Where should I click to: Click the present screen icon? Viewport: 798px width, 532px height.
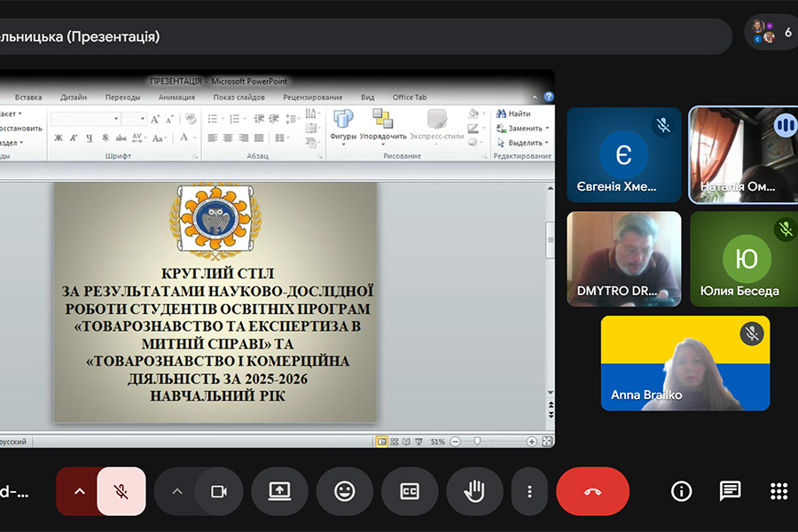tap(279, 491)
